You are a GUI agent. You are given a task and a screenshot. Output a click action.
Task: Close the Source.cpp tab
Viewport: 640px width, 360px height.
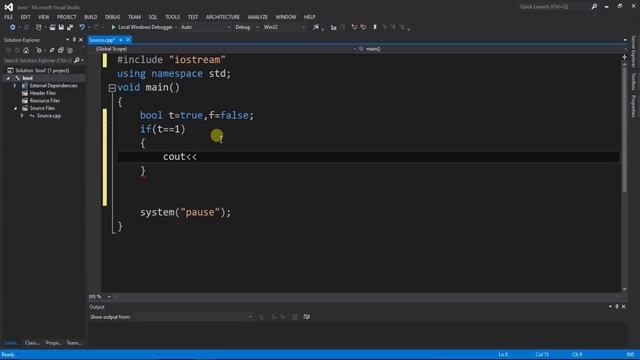pyautogui.click(x=128, y=40)
